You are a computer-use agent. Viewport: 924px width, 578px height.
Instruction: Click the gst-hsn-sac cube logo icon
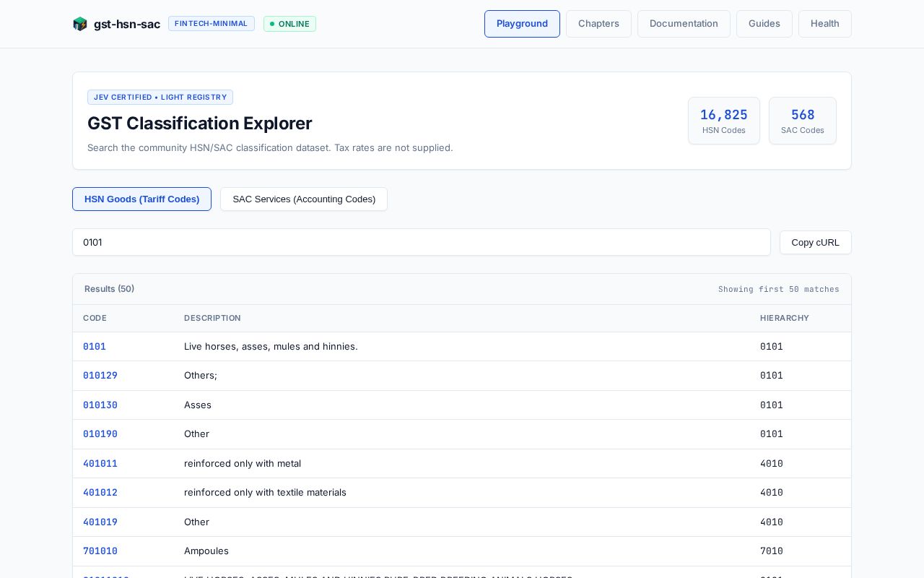click(x=80, y=24)
